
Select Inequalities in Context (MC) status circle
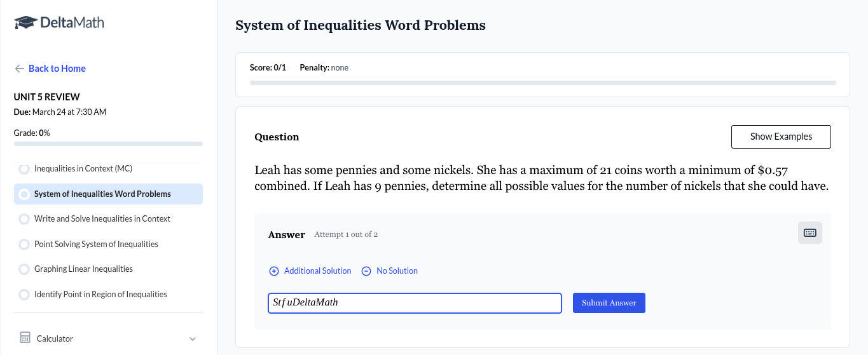tap(24, 169)
